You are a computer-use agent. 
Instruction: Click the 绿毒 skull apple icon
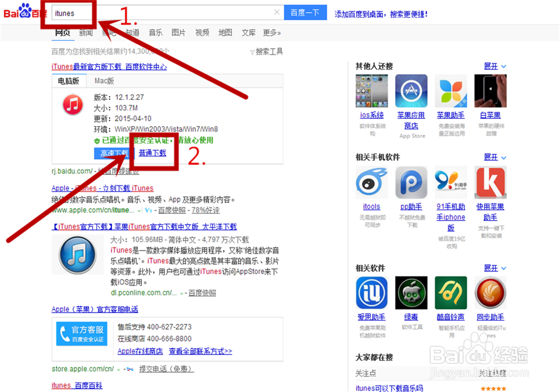click(x=412, y=292)
